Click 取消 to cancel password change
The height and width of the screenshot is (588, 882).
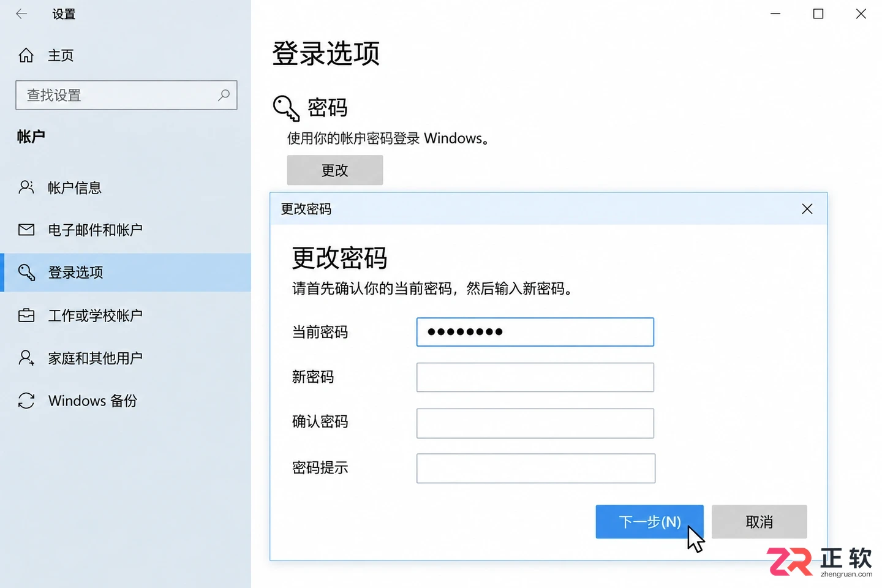[759, 522]
